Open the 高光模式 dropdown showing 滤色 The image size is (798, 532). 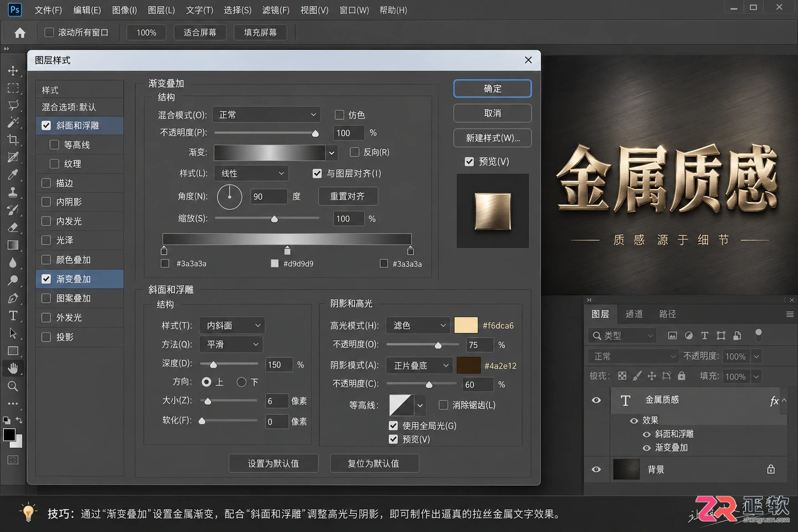coord(418,325)
